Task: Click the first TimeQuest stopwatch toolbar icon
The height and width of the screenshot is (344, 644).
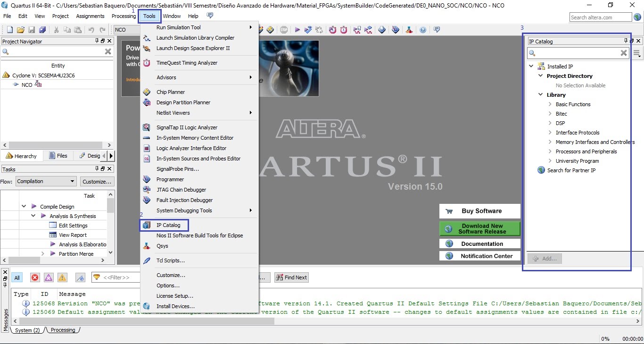Action: 333,30
